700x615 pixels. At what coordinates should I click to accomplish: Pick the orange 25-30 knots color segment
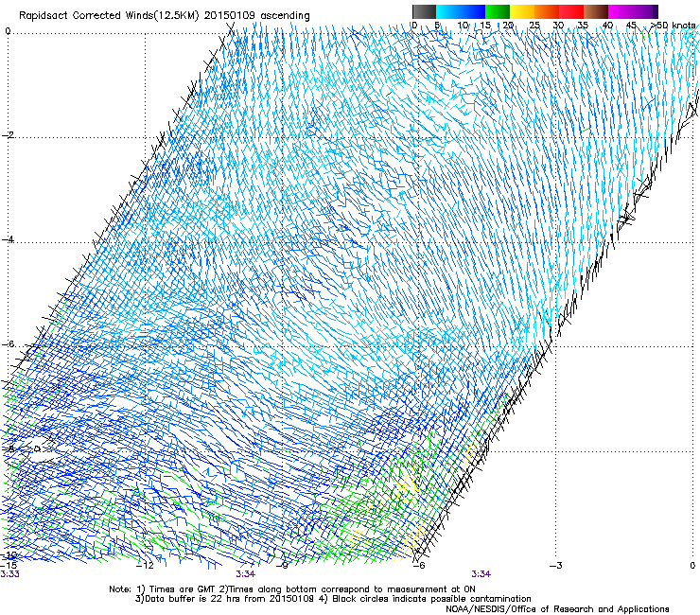[547, 11]
